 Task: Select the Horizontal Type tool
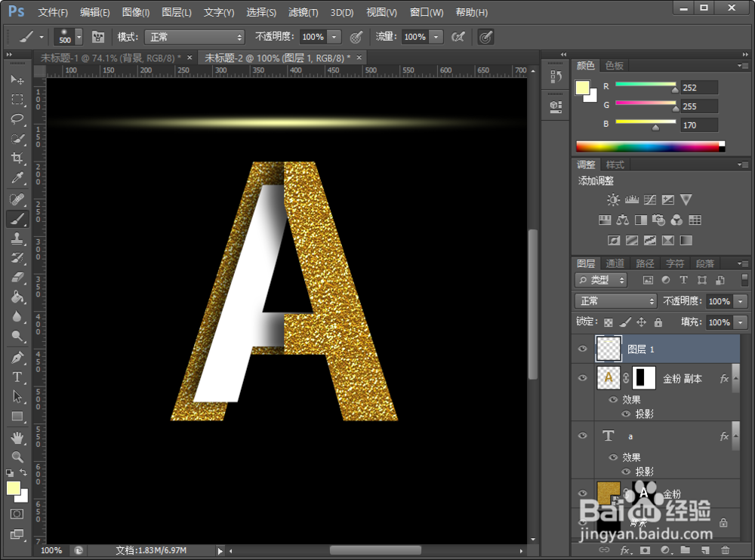coord(17,377)
